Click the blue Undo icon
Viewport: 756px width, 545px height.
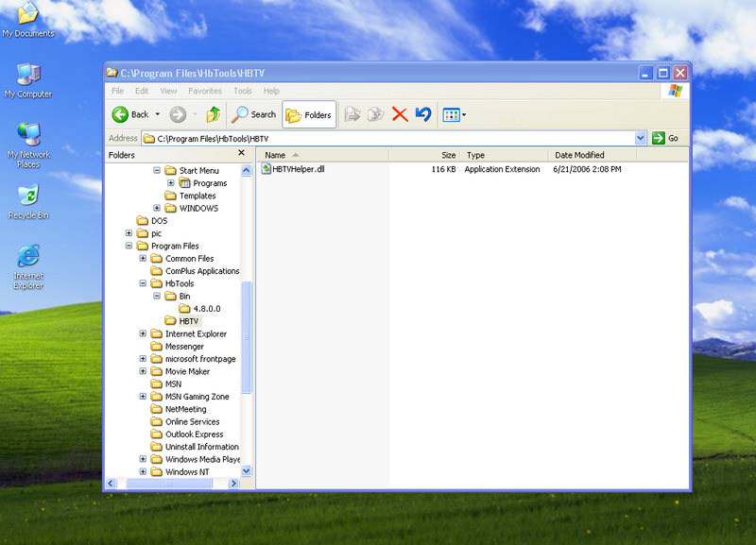pyautogui.click(x=422, y=114)
